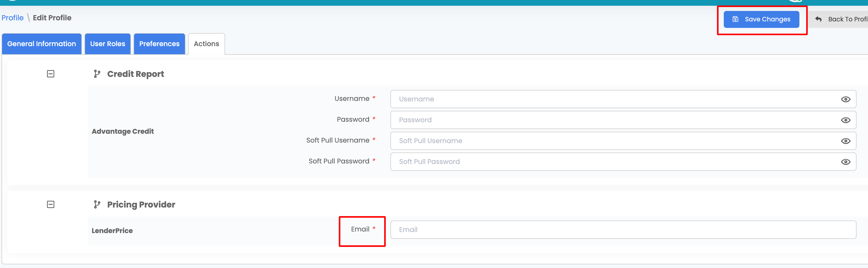868x268 pixels.
Task: Click the save disk icon on Save Changes
Action: tap(736, 19)
